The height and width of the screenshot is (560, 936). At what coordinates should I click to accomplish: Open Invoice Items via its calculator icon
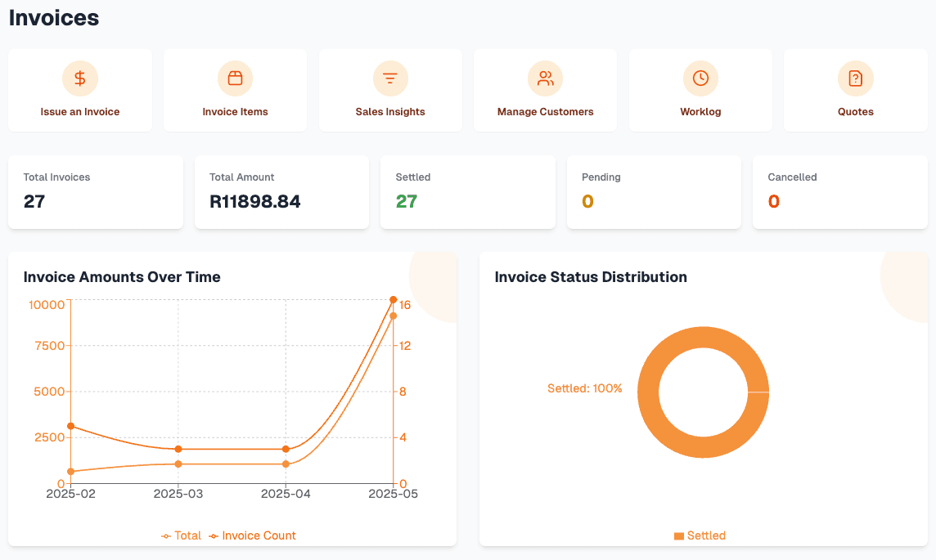point(235,78)
